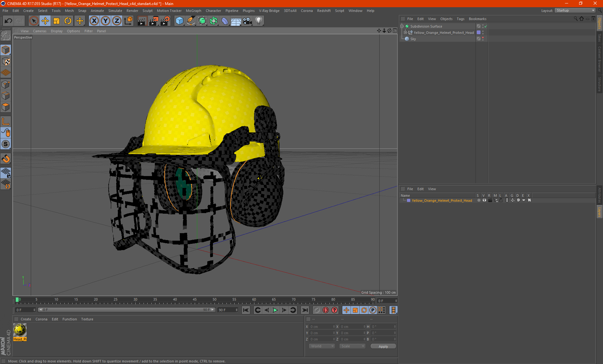Click the frame range slider bar
The image size is (603, 364).
[127, 310]
